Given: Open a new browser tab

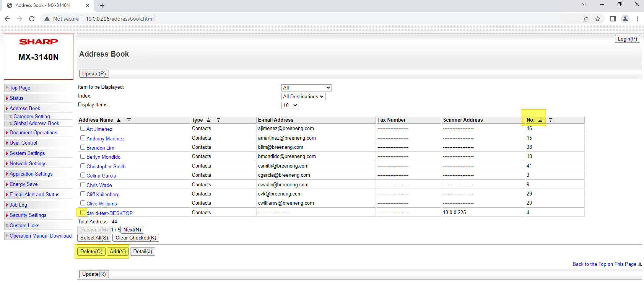Looking at the screenshot, I should click(102, 5).
